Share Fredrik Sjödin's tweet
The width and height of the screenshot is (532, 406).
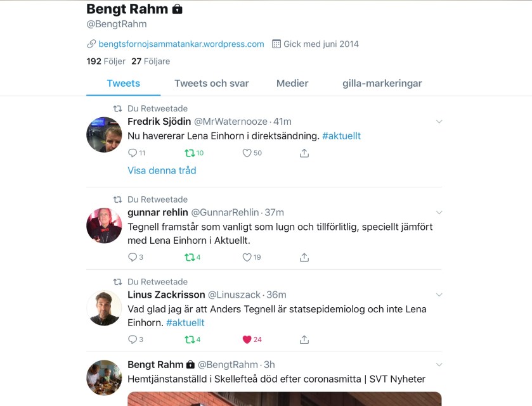[304, 153]
